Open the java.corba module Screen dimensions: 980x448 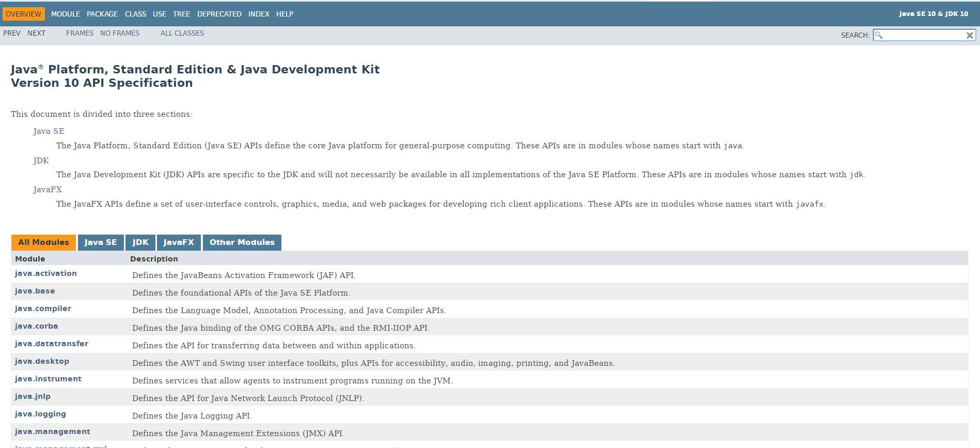37,326
